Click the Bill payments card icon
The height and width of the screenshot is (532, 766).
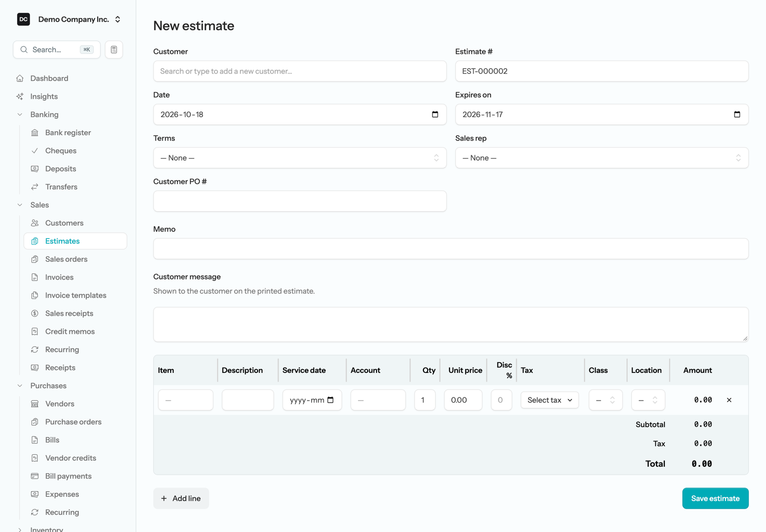(35, 476)
